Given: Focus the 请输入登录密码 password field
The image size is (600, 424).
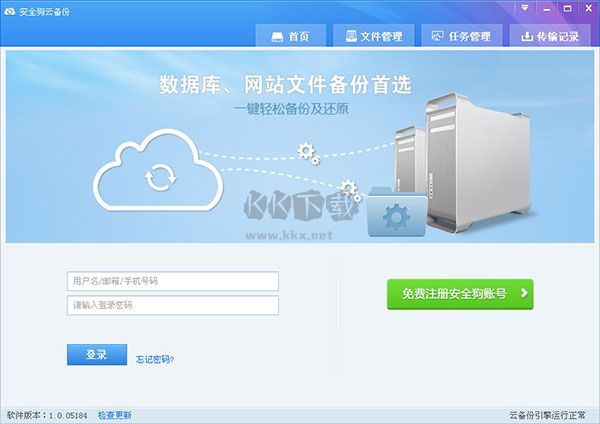Looking at the screenshot, I should (173, 305).
